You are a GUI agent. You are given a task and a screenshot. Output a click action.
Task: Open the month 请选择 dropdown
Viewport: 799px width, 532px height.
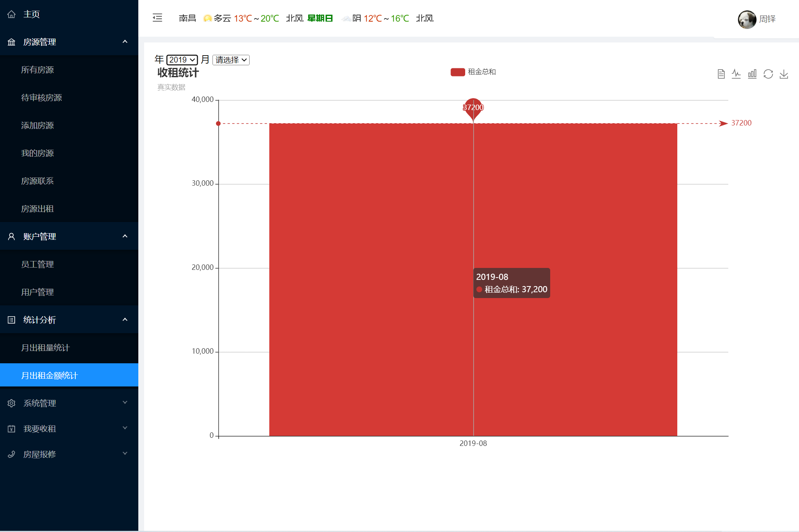pyautogui.click(x=231, y=60)
